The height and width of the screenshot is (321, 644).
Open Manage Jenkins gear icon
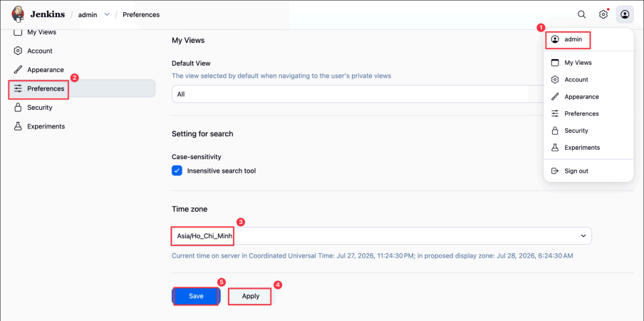[603, 14]
